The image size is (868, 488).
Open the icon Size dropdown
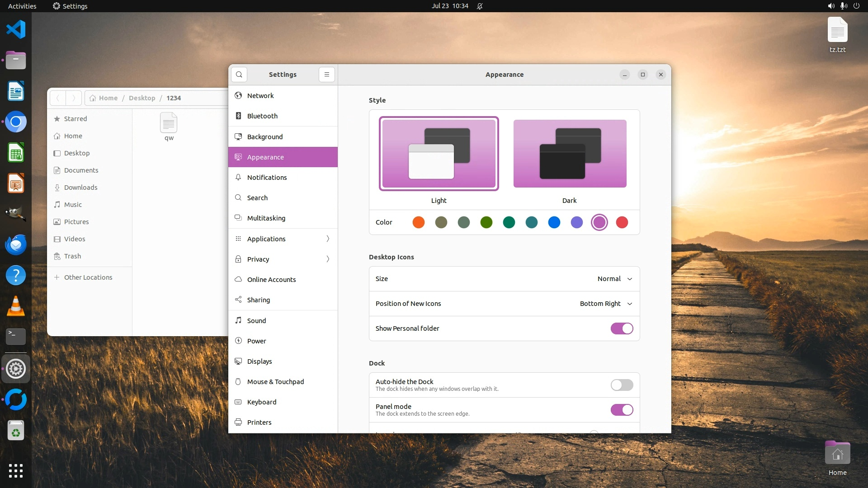tap(615, 279)
